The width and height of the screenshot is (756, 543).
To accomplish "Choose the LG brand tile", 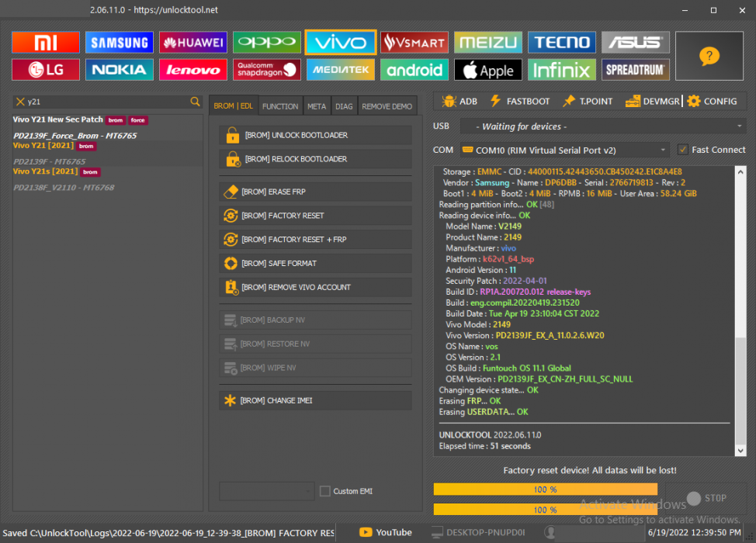I will point(46,70).
